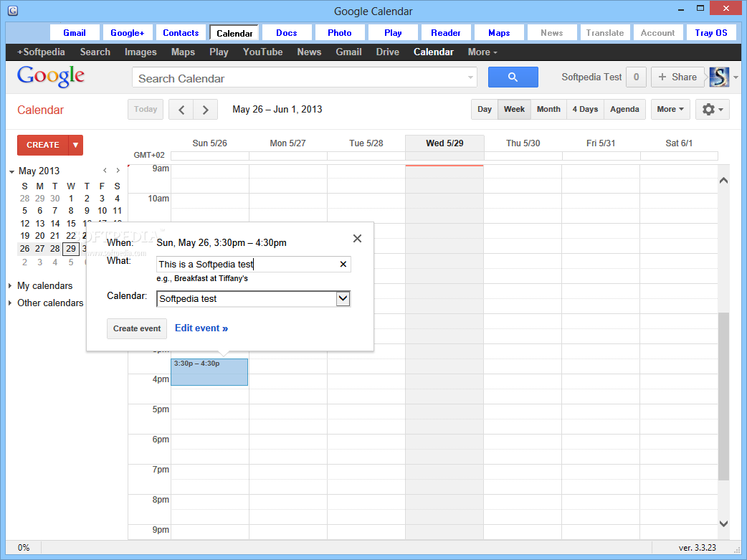747x560 pixels.
Task: Switch to Month view
Action: click(549, 109)
